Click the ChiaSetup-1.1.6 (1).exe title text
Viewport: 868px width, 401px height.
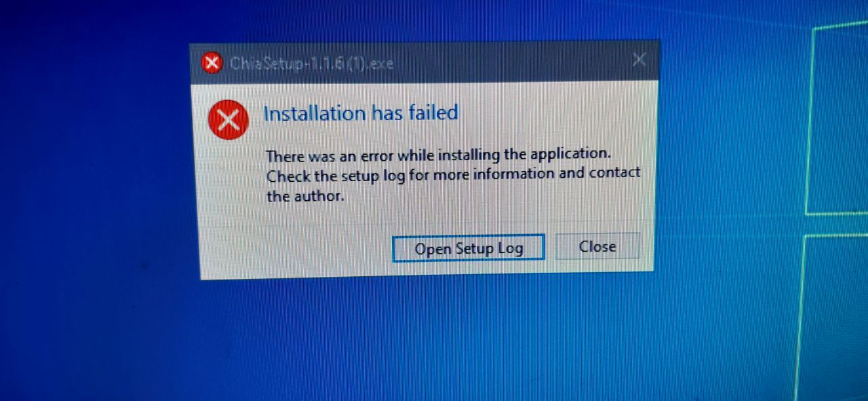tap(312, 64)
